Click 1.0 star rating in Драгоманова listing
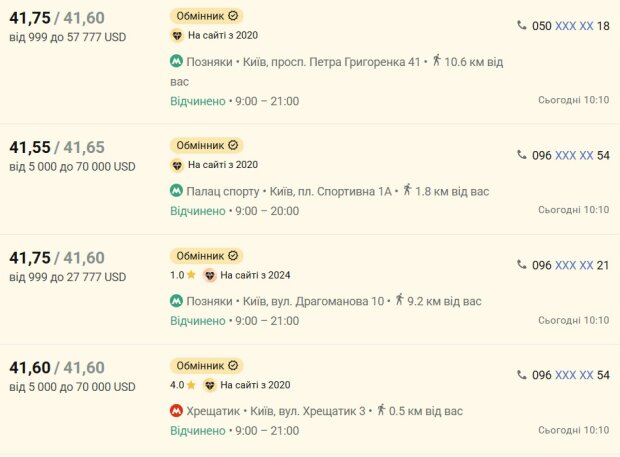Viewport: 620px width, 457px height. [183, 275]
